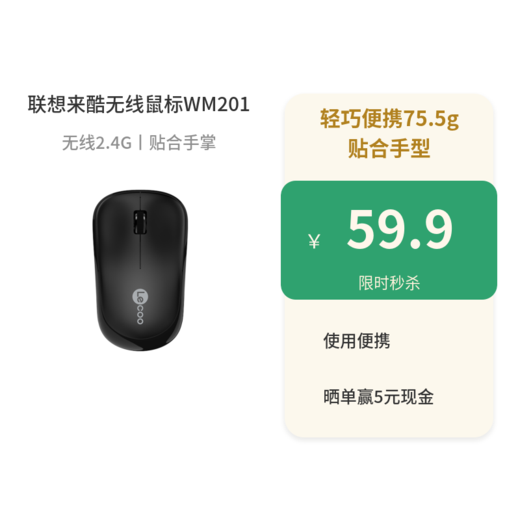Click the 贴合手型 gold headline text
Viewport: 520px width, 520px height.
[x=389, y=148]
